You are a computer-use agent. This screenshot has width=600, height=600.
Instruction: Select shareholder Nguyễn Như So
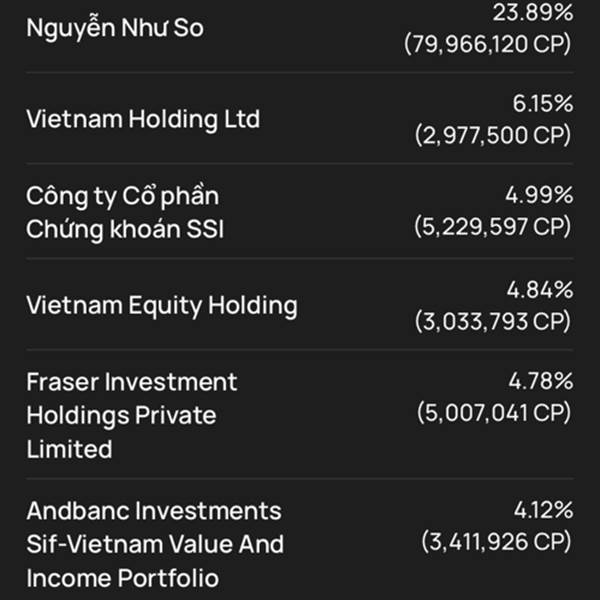(x=115, y=29)
